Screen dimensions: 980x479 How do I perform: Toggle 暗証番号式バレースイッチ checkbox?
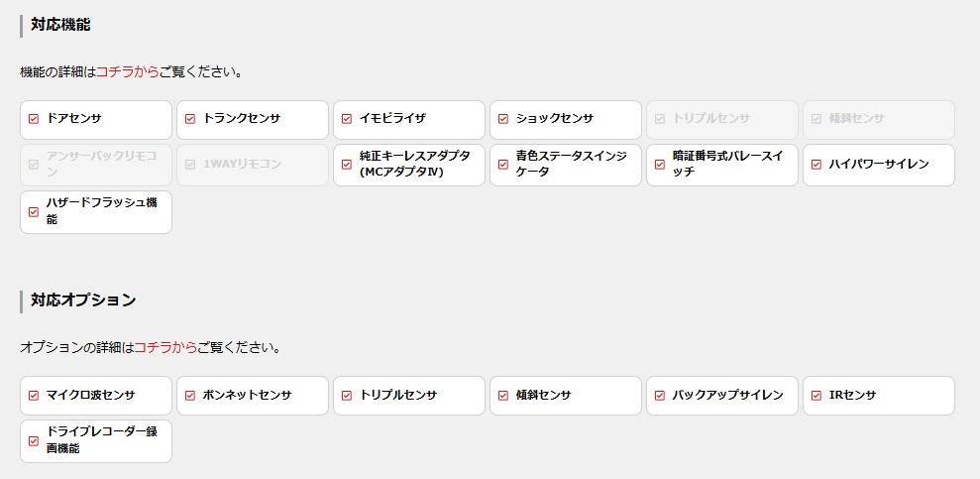point(660,165)
